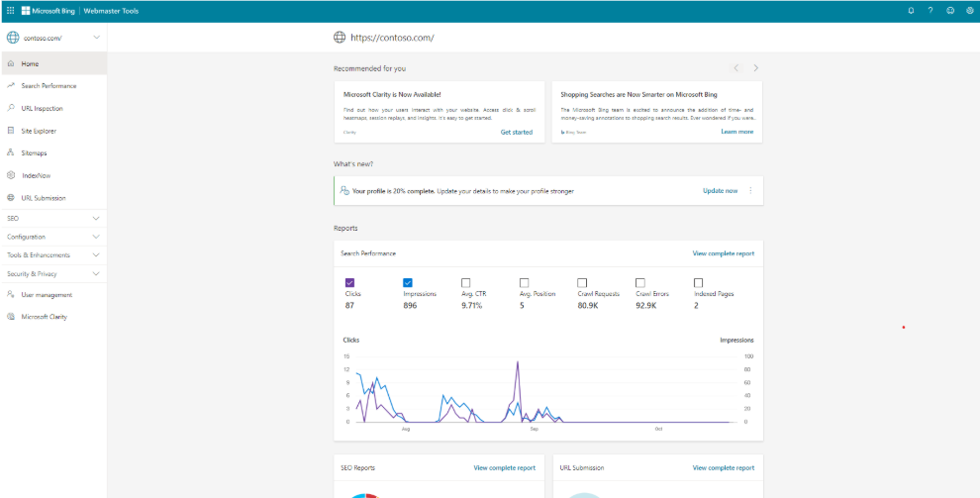Image resolution: width=980 pixels, height=498 pixels.
Task: Click the Home house icon in sidebar
Action: [x=11, y=63]
